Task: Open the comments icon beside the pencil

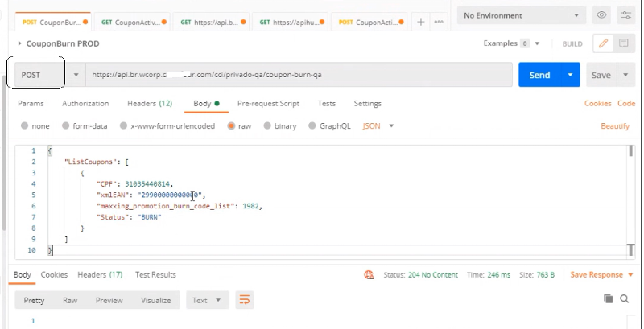Action: click(624, 43)
